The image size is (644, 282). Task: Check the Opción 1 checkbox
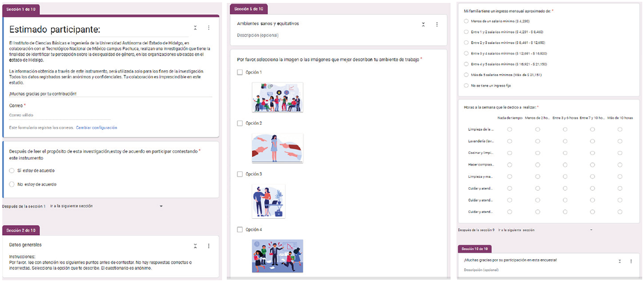point(240,73)
